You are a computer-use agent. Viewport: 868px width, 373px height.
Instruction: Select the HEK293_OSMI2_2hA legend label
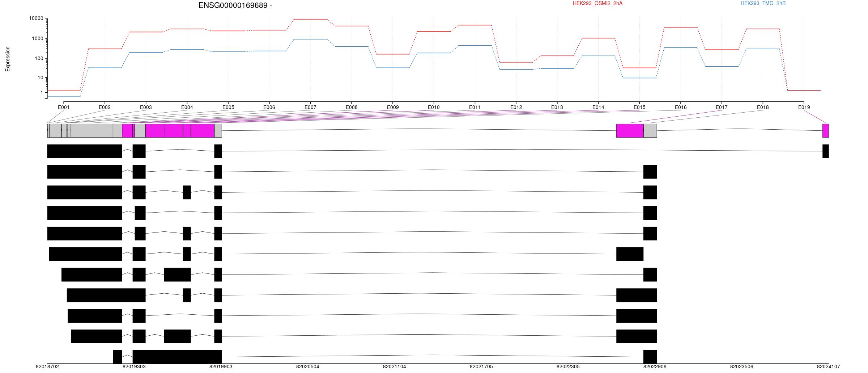(597, 3)
